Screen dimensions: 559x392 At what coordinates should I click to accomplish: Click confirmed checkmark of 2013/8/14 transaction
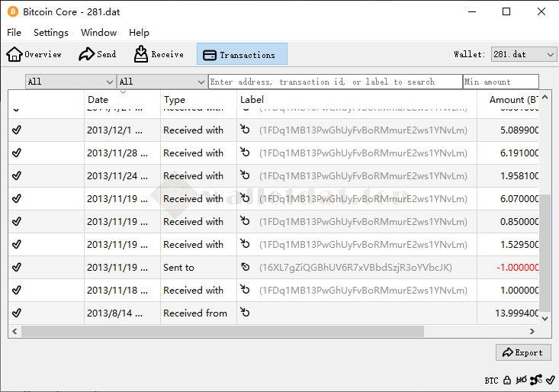coord(17,313)
